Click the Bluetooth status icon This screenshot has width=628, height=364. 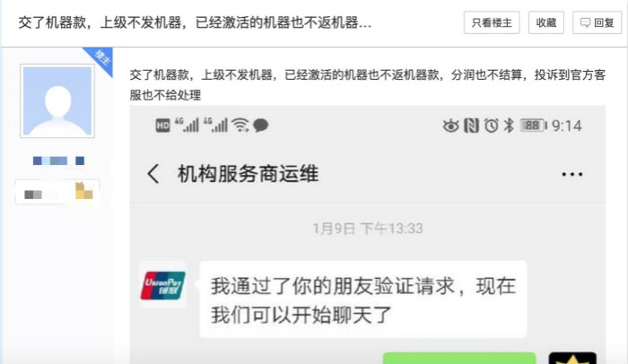(x=509, y=126)
